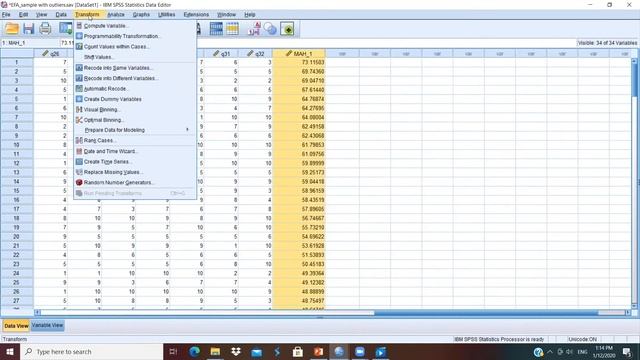Select the MAH_1 column header
Viewport: 640px width, 360px height.
(x=299, y=53)
